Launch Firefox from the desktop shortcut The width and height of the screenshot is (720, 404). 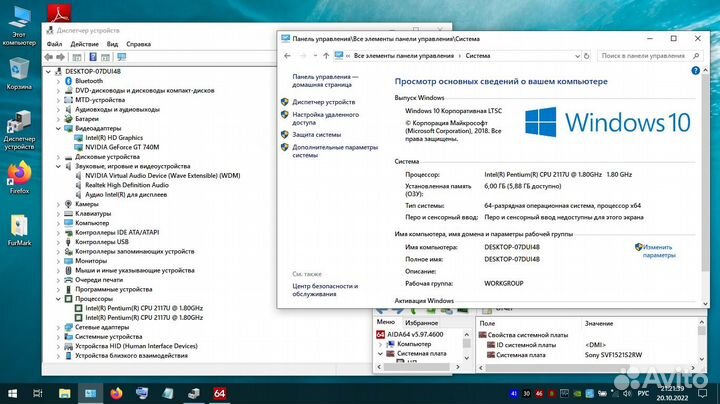pyautogui.click(x=19, y=178)
